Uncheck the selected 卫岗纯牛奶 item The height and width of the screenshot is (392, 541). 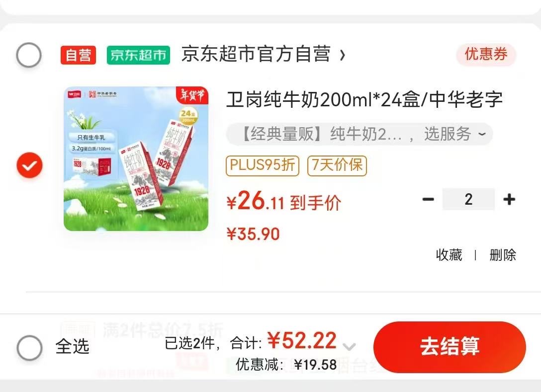30,165
